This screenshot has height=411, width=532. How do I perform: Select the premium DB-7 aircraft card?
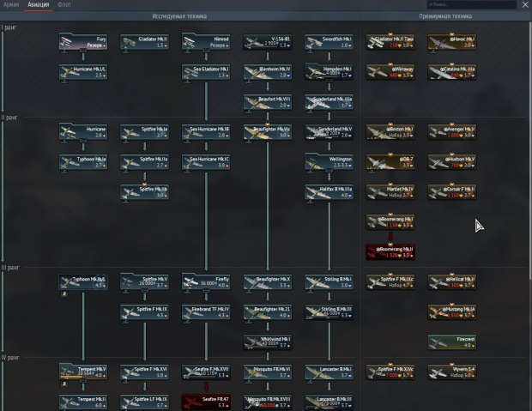(390, 162)
